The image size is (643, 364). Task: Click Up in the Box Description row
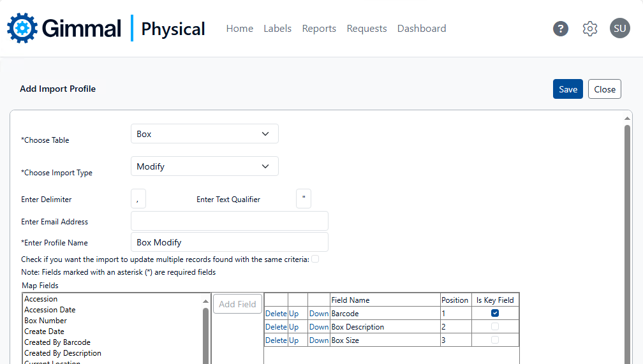pyautogui.click(x=293, y=327)
